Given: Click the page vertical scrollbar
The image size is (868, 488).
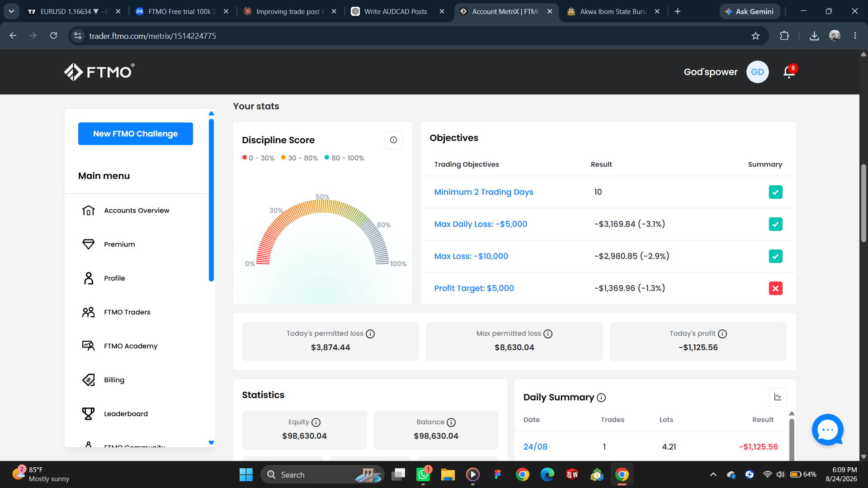Looking at the screenshot, I should [863, 203].
